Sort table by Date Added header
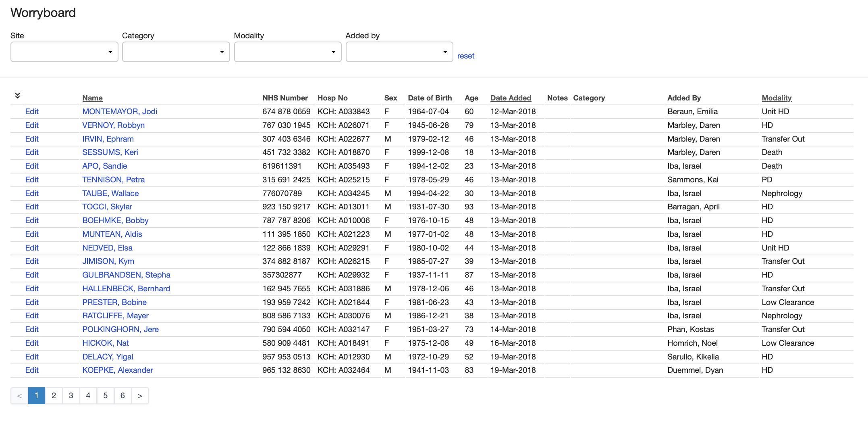The image size is (868, 422). (x=511, y=98)
